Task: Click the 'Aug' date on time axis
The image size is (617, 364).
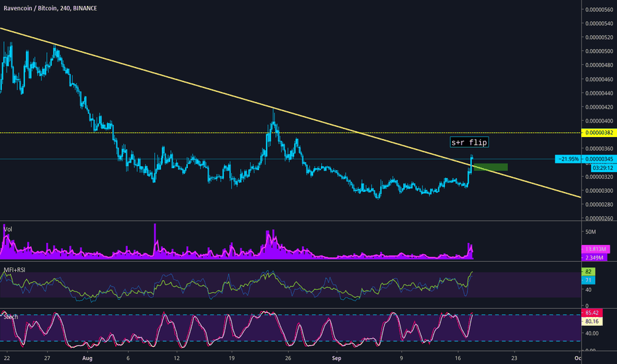Action: tap(87, 358)
